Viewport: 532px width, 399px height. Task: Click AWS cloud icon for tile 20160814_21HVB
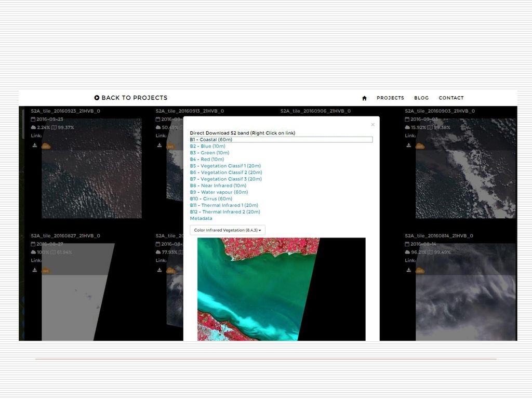pyautogui.click(x=420, y=271)
